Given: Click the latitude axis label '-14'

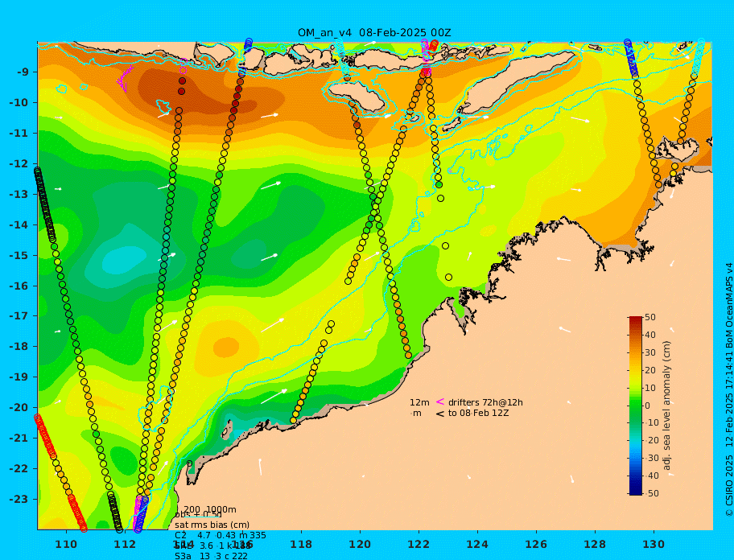Looking at the screenshot, I should pyautogui.click(x=19, y=224).
